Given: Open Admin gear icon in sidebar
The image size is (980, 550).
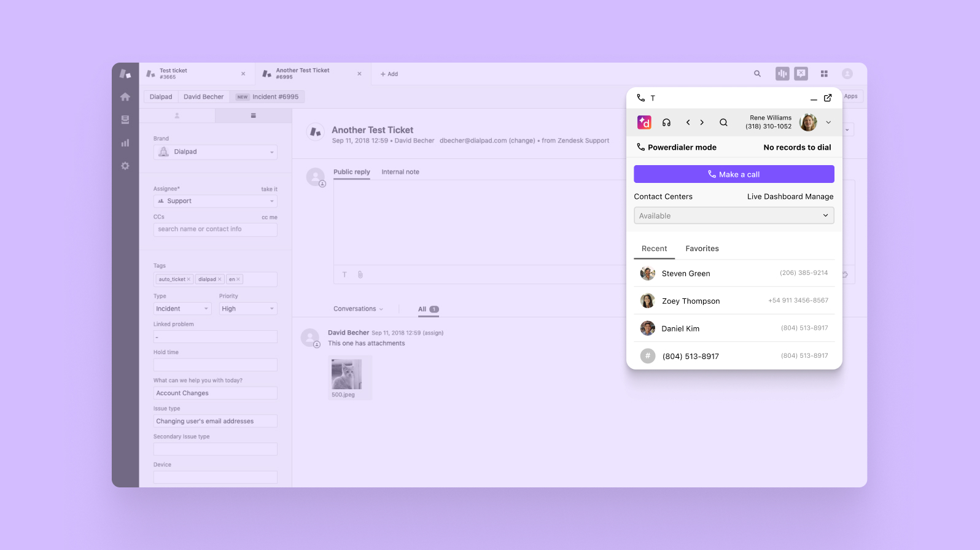Looking at the screenshot, I should point(125,166).
